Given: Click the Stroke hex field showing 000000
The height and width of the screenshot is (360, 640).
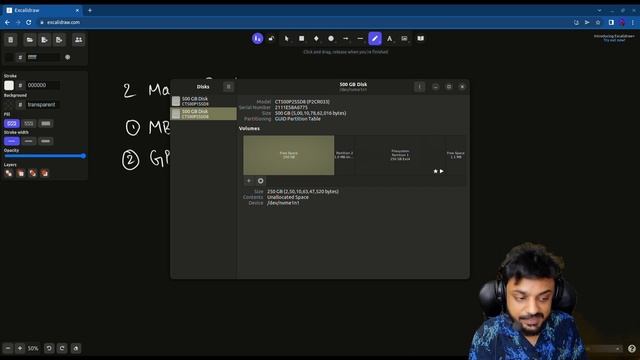Looking at the screenshot, I should point(43,85).
